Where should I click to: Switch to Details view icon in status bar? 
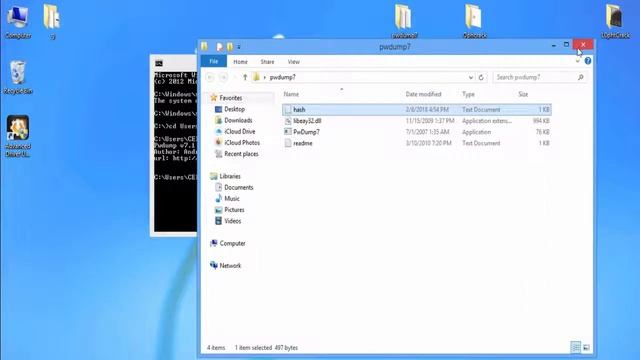576,347
